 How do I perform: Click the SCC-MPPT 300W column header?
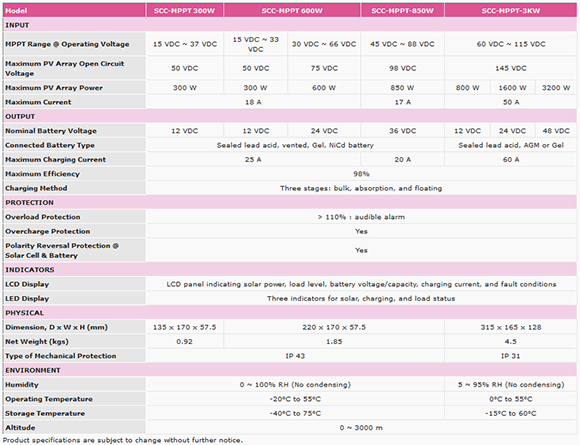pyautogui.click(x=184, y=10)
